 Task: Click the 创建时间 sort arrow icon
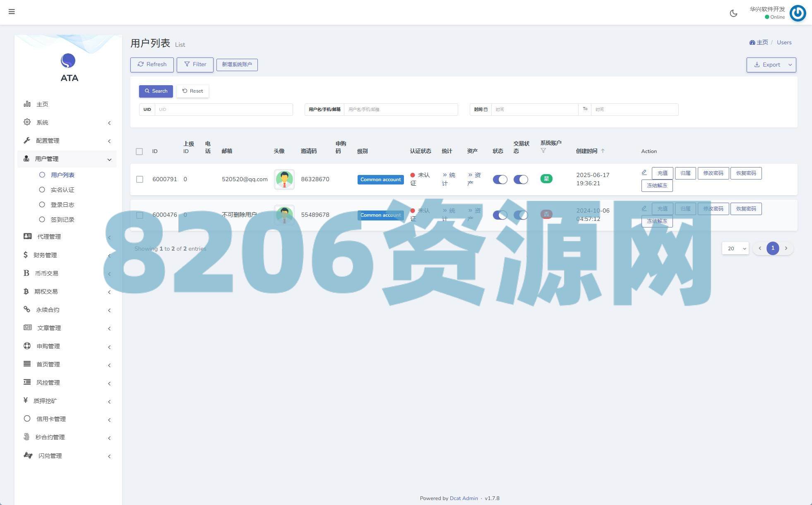(x=603, y=151)
